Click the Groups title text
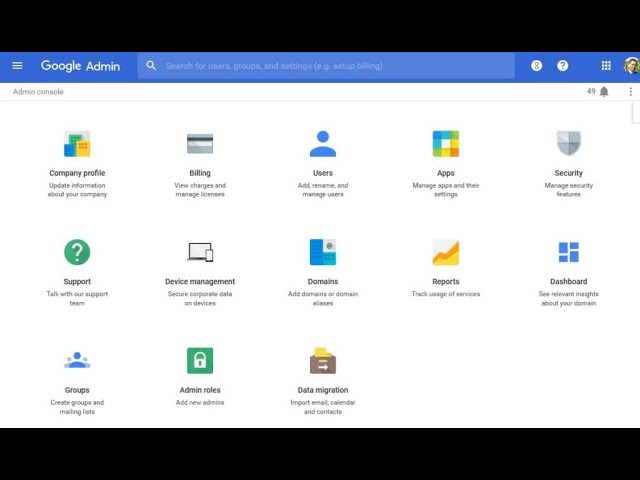This screenshot has height=480, width=640. [x=77, y=390]
